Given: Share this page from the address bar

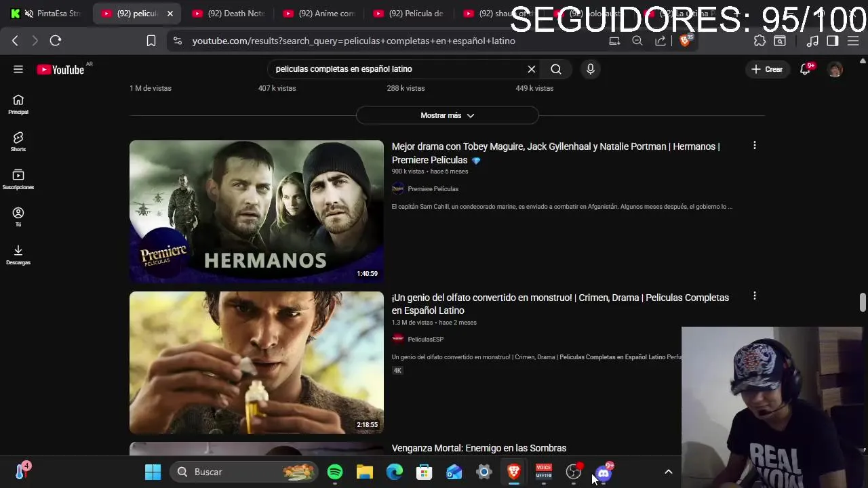Looking at the screenshot, I should click(x=660, y=41).
